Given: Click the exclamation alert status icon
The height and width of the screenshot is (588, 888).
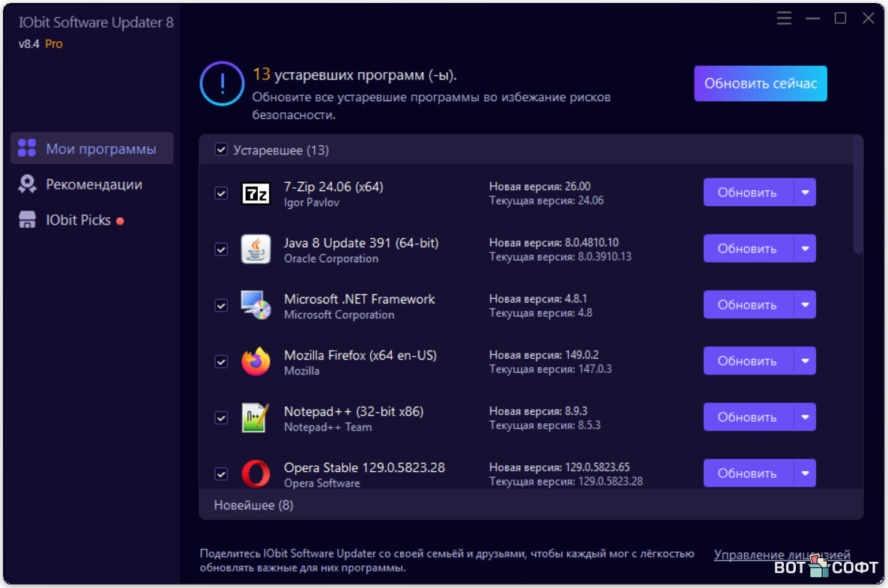Looking at the screenshot, I should (x=222, y=84).
